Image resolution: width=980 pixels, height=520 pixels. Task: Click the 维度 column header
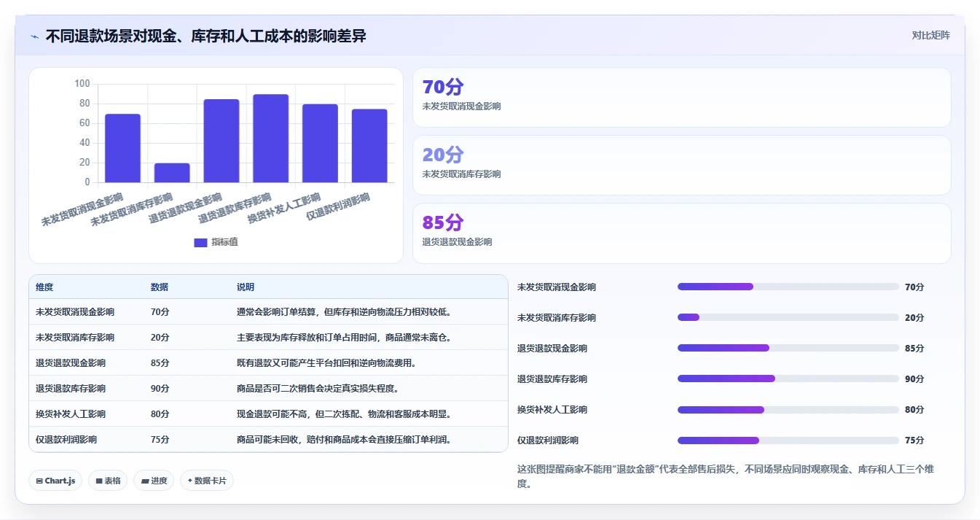pyautogui.click(x=44, y=287)
